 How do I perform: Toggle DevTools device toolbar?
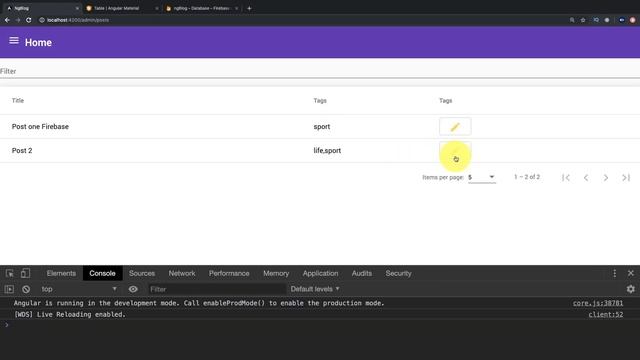[25, 273]
